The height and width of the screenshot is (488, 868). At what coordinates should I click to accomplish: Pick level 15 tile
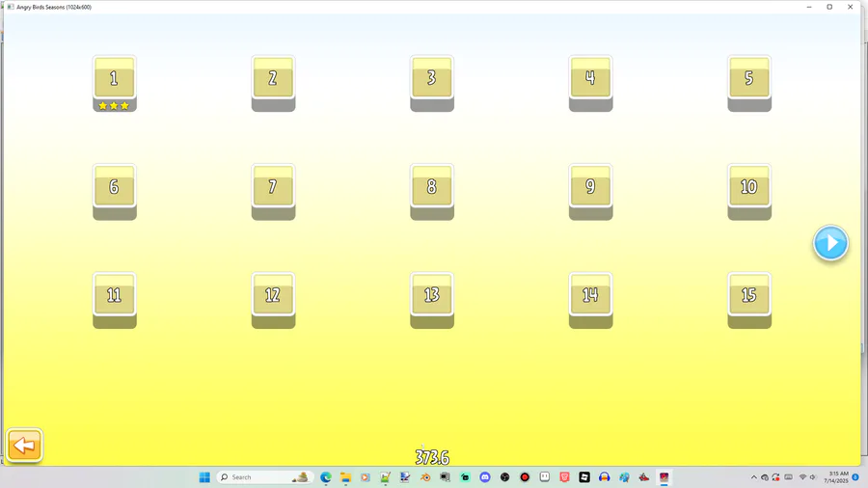coord(749,300)
